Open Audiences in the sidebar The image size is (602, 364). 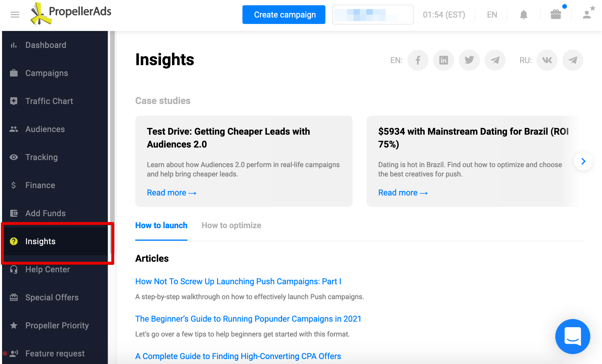[55, 129]
